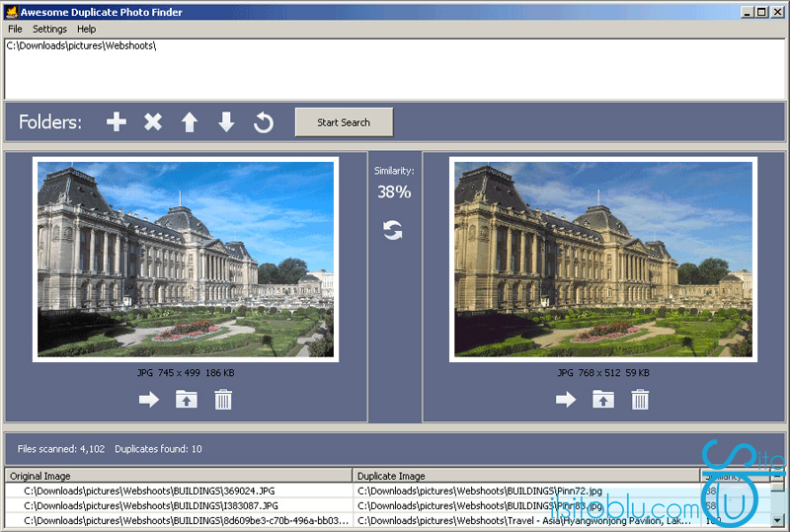
Task: Reset folder list with the circular arrow icon
Action: tap(264, 122)
